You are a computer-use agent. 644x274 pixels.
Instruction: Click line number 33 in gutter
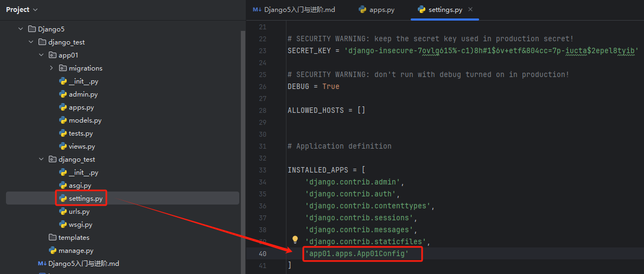click(263, 170)
